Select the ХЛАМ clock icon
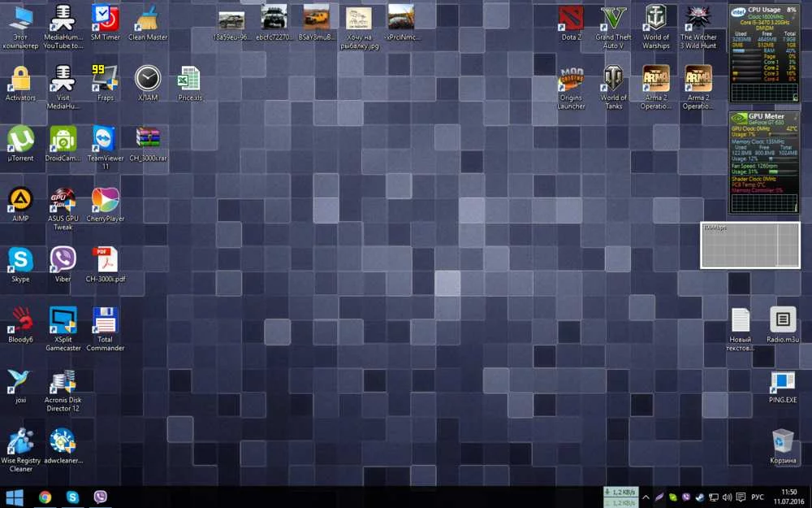Screen dimensions: 812x508 148,83
